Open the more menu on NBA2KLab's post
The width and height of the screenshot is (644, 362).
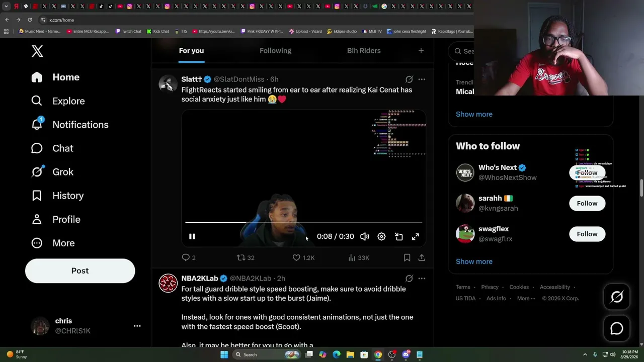pos(422,279)
